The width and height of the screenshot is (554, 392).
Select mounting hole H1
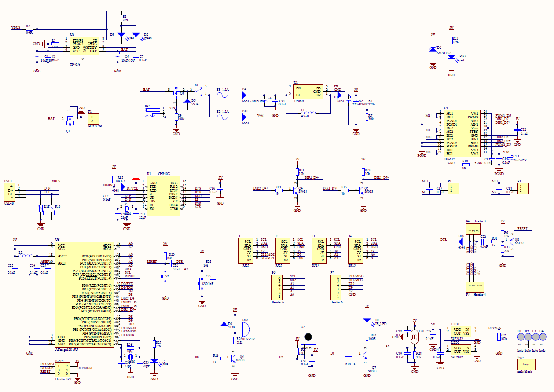tap(520, 337)
